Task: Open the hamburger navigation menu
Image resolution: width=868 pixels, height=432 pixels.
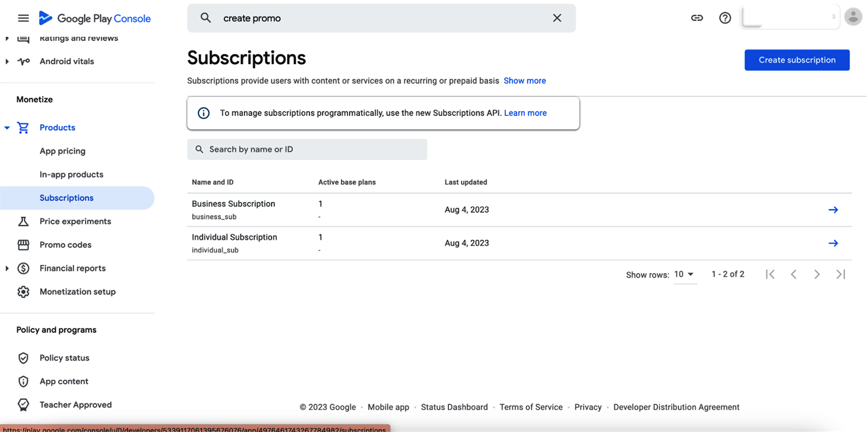Action: 23,18
